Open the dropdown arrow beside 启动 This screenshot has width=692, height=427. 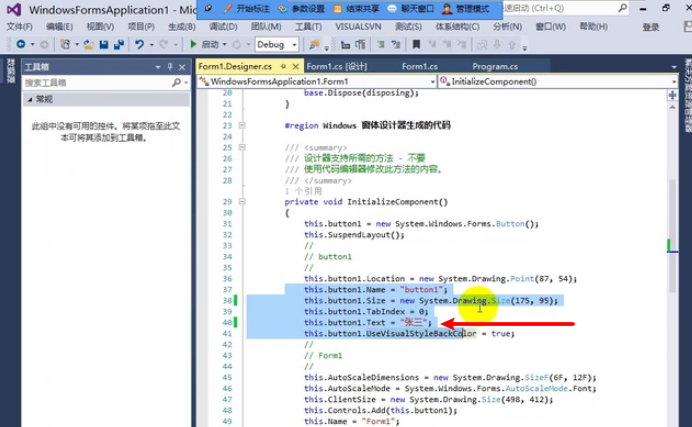tap(224, 45)
